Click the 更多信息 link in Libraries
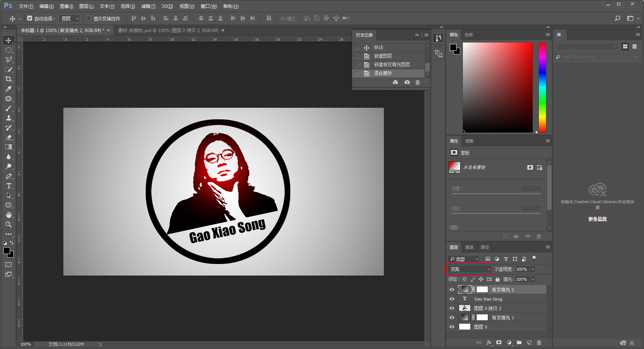Screen dimensions: 644x349 click(597, 219)
